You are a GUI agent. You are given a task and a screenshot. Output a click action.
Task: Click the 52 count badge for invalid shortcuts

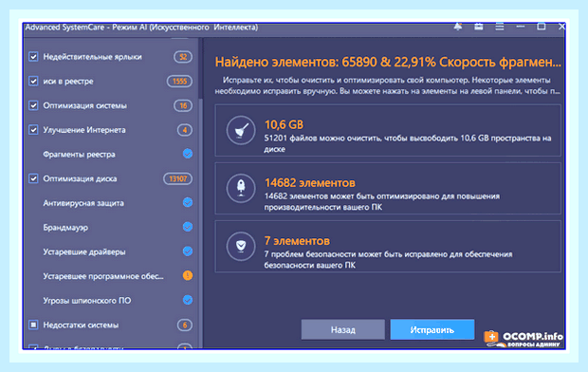tap(183, 57)
